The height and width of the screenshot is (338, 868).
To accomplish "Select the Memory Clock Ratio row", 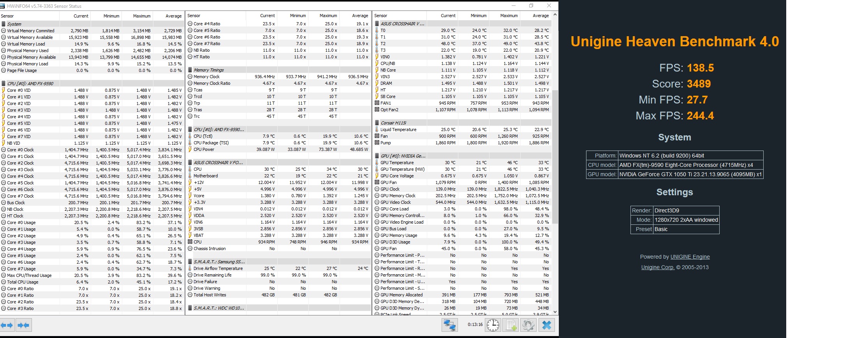I will 278,83.
